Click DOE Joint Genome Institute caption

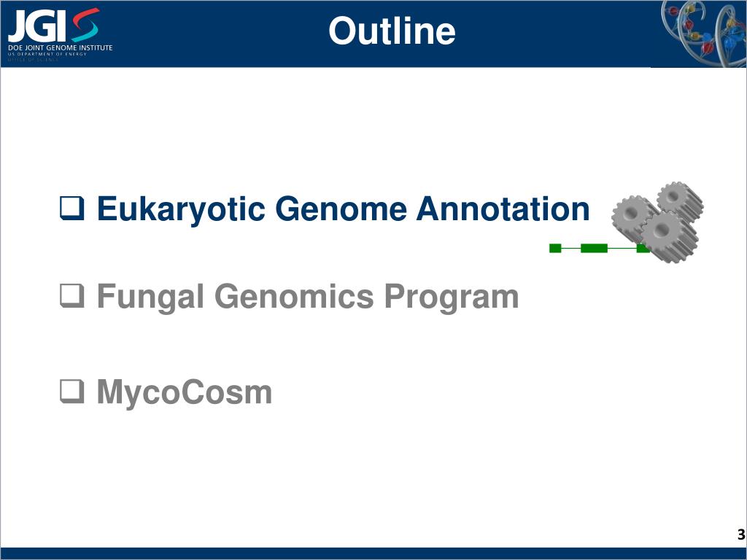tap(60, 47)
